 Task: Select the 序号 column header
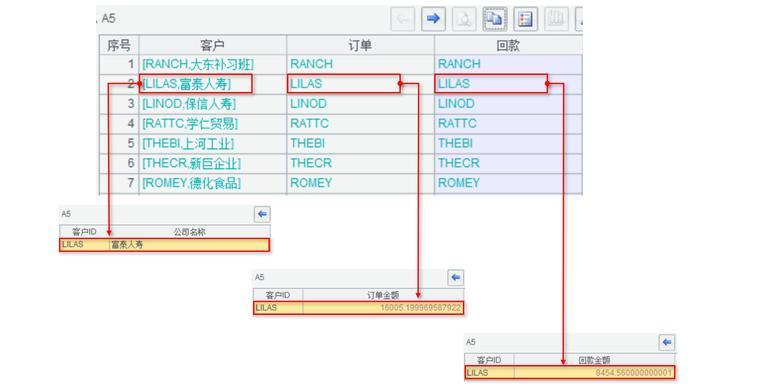(119, 45)
